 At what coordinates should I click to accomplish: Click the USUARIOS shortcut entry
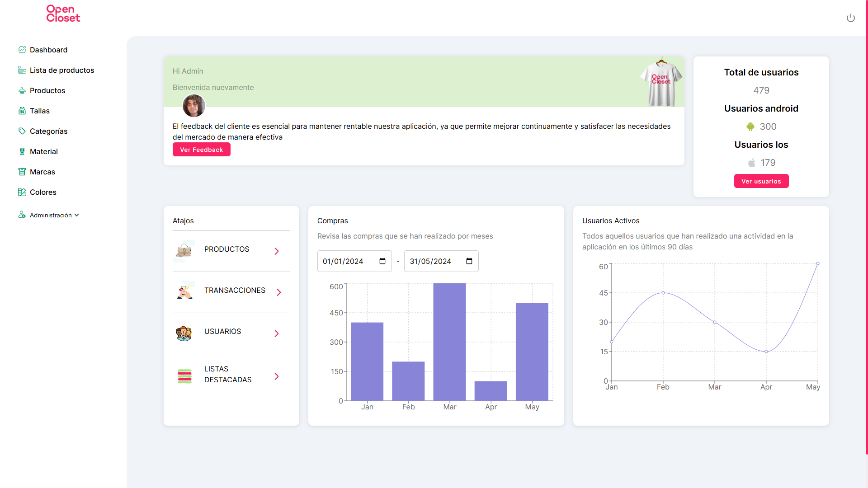tap(222, 332)
